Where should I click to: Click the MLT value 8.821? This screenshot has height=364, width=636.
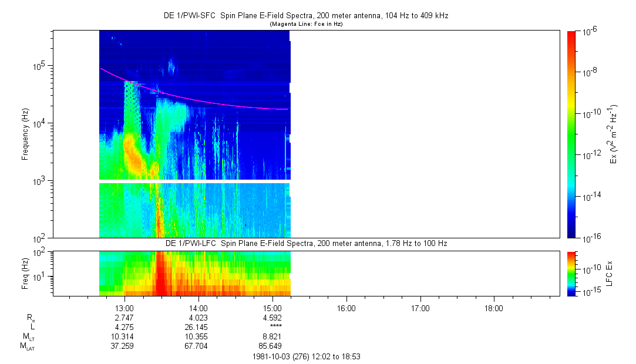coord(272,336)
